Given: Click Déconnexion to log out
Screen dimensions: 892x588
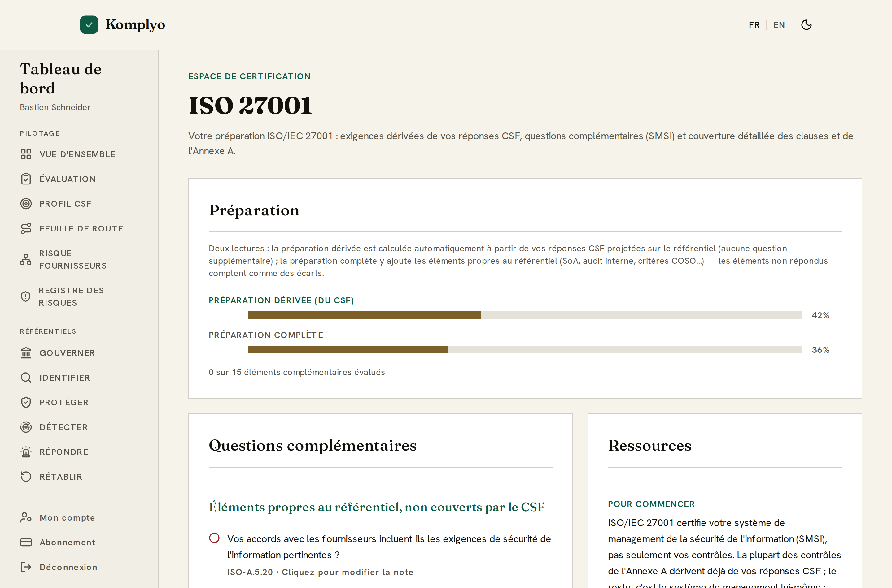Looking at the screenshot, I should tap(69, 567).
